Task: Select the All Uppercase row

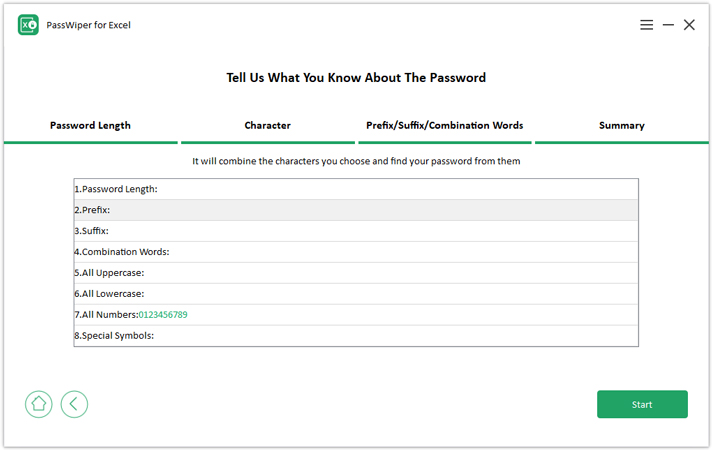Action: [356, 272]
